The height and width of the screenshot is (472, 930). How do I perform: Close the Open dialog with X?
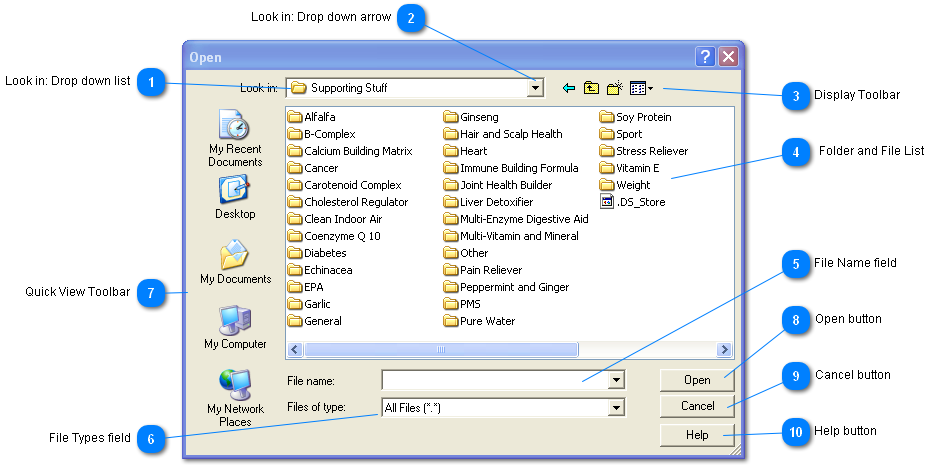pyautogui.click(x=728, y=57)
